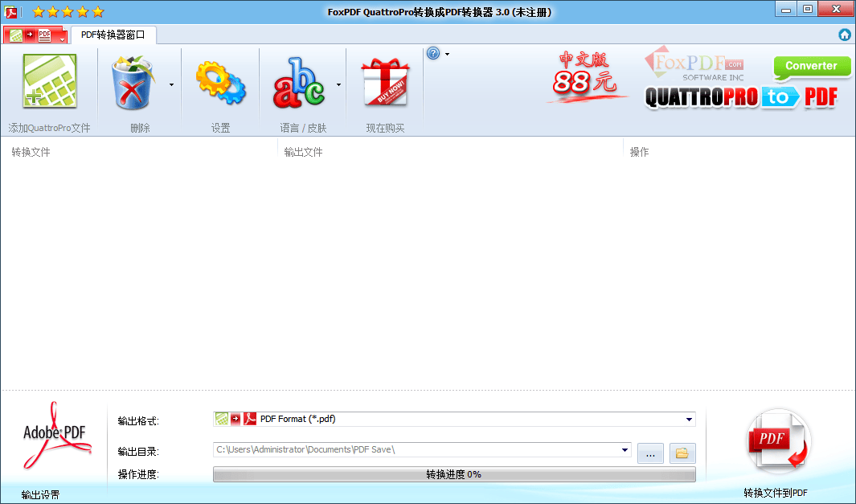Switch to the PDF转换器窗口 tab
This screenshot has width=856, height=504.
pyautogui.click(x=112, y=35)
